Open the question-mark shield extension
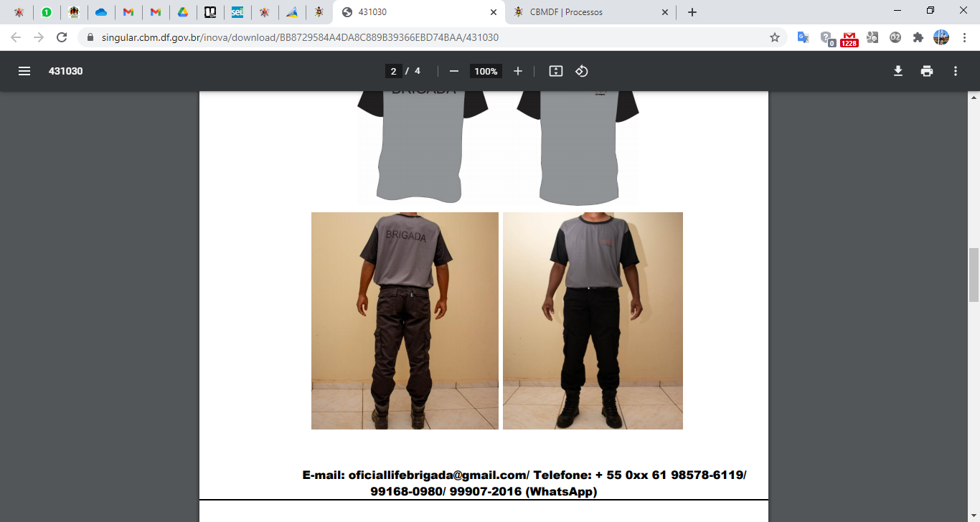The width and height of the screenshot is (980, 522). click(826, 38)
